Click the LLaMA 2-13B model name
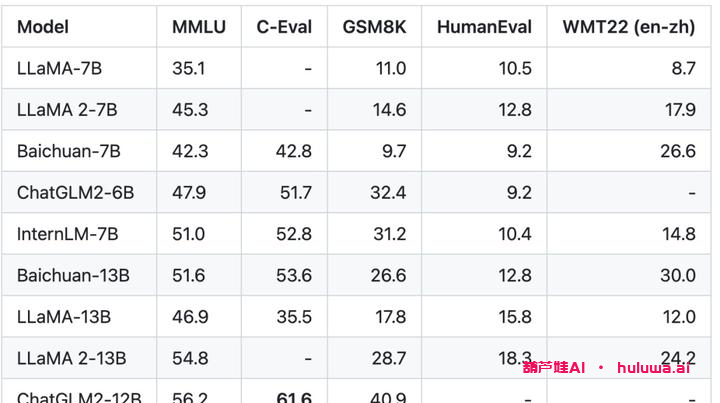Image resolution: width=720 pixels, height=403 pixels. pyautogui.click(x=71, y=358)
